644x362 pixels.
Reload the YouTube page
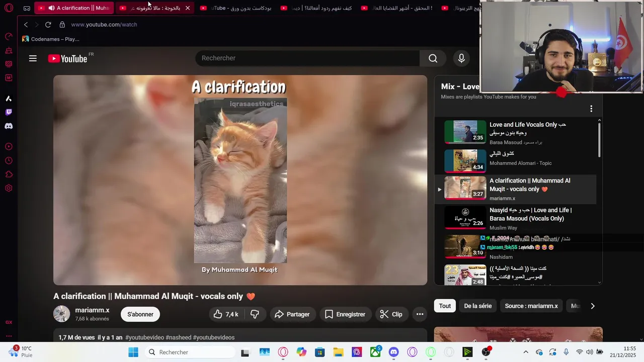pyautogui.click(x=48, y=25)
